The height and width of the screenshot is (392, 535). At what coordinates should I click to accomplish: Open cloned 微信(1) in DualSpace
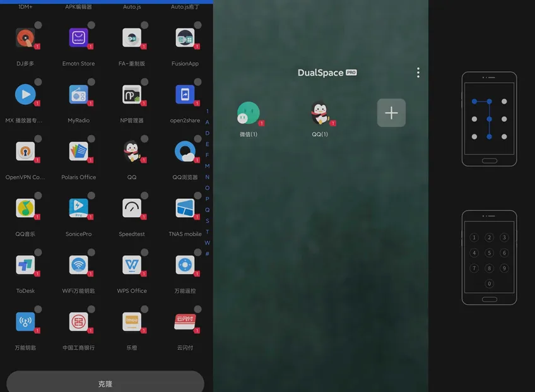pos(249,113)
